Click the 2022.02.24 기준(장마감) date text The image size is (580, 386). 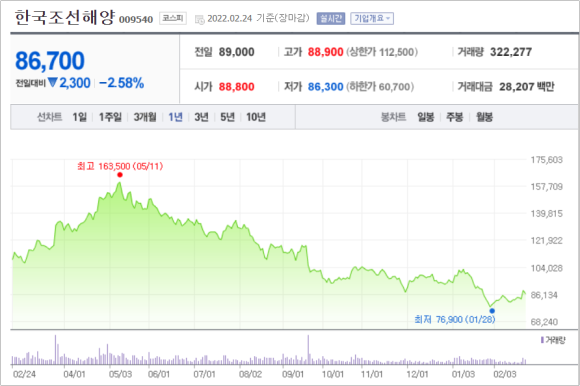click(x=258, y=18)
